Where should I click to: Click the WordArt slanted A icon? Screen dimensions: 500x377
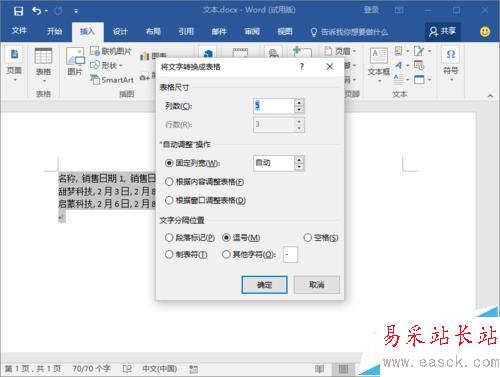398,65
